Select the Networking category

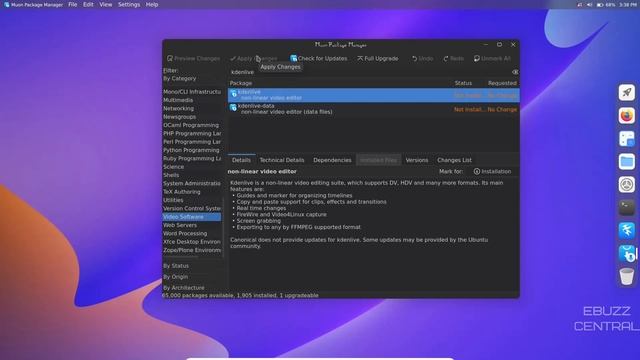(x=178, y=109)
